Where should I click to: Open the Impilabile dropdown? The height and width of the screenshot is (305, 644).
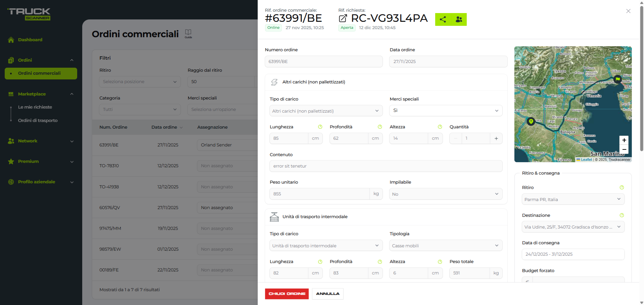445,194
